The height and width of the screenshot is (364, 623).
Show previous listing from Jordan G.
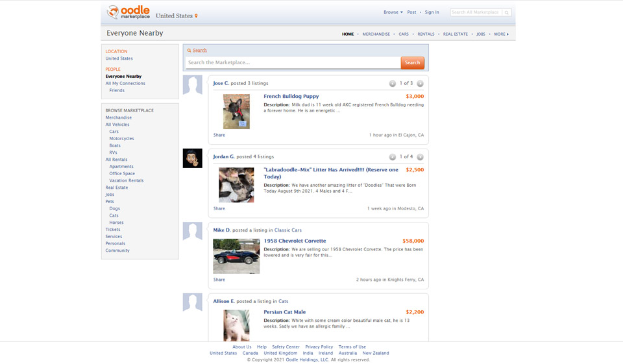click(392, 157)
